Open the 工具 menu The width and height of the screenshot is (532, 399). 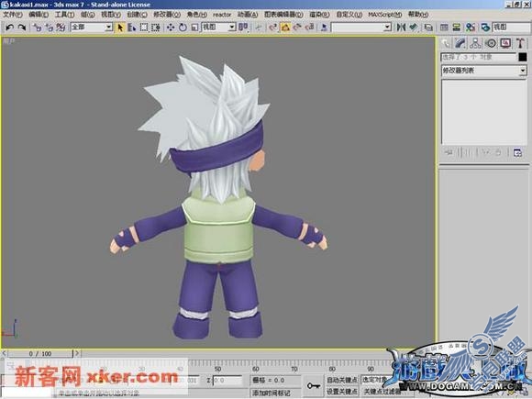tap(64, 15)
